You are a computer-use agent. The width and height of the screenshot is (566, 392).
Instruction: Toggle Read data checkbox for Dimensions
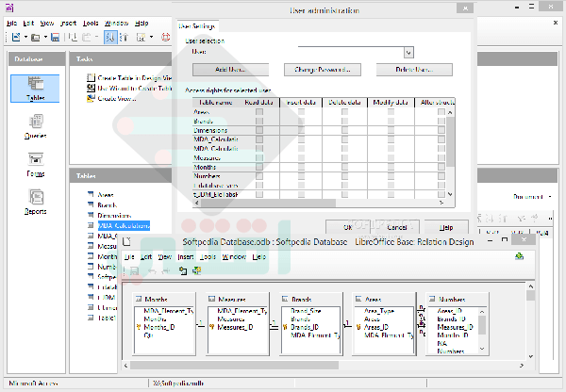(259, 130)
